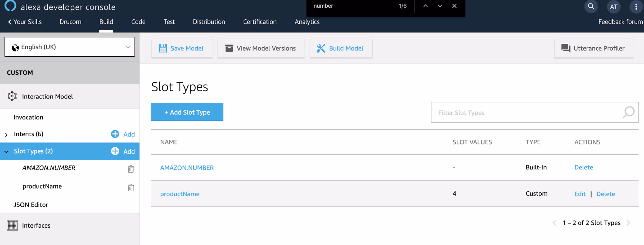Viewport: 644px width, 245px height.
Task: Visit the Feedback forum link
Action: coord(620,22)
